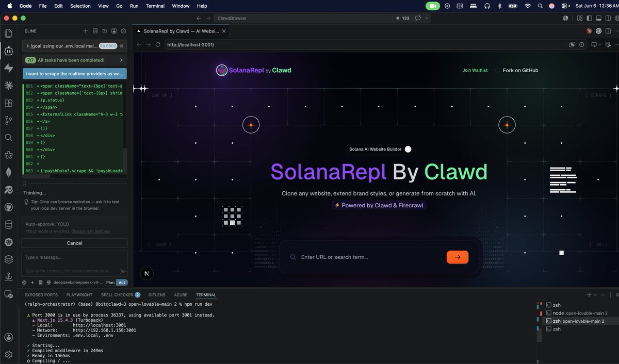Switch to the GITLENS panel tab
This screenshot has width=619, height=364.
coord(157,295)
